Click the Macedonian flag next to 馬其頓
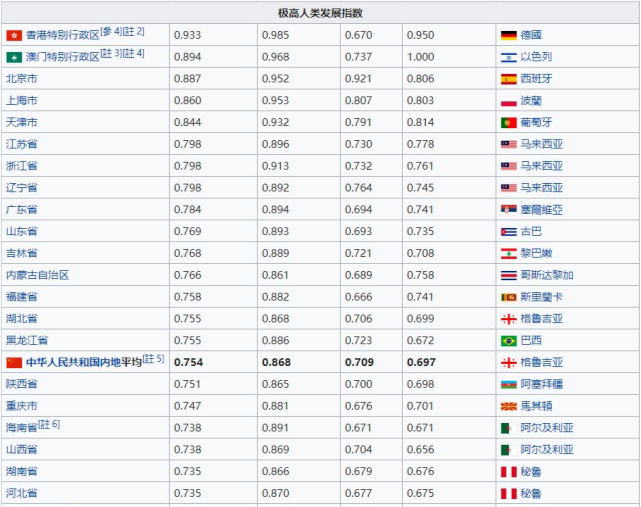641x507 pixels. pos(509,406)
